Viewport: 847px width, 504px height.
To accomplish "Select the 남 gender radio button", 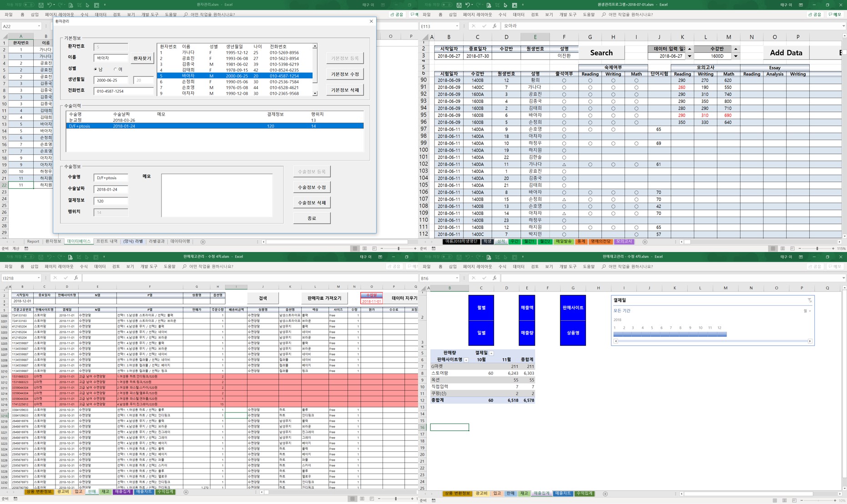I will click(x=96, y=69).
